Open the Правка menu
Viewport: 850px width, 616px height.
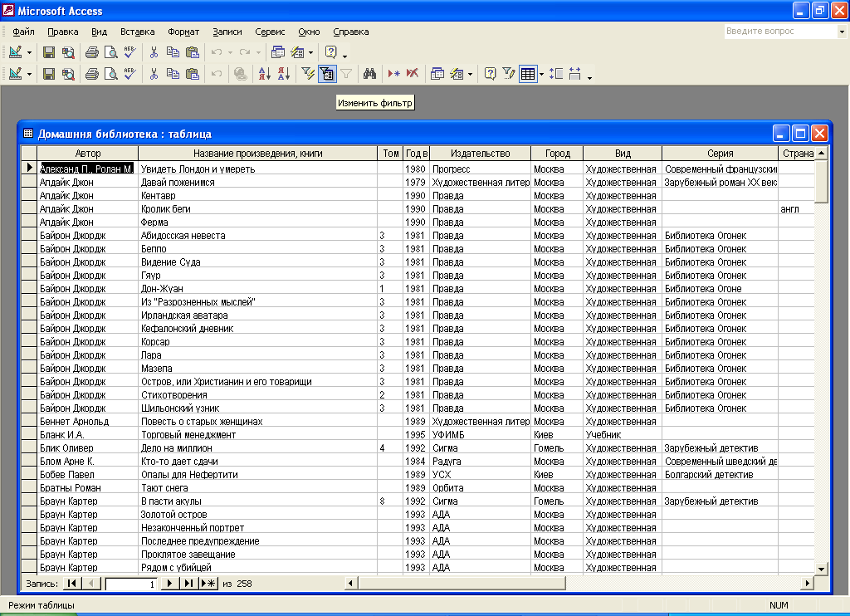[63, 32]
